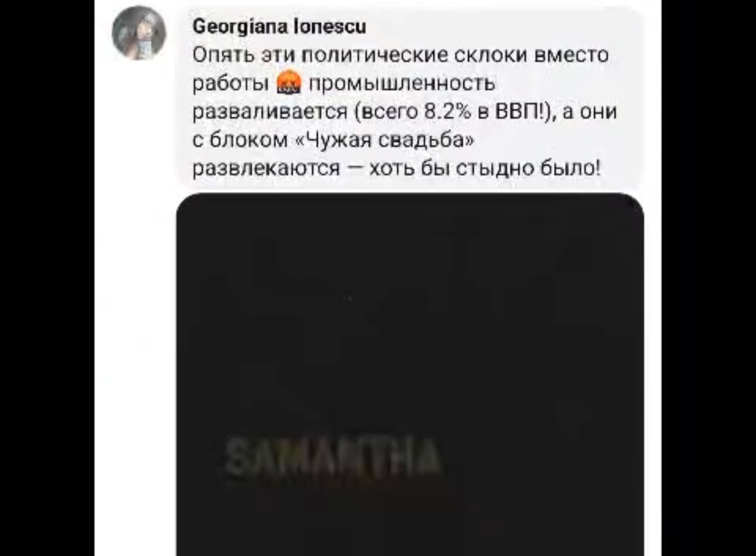Click the rounded top-right corner of image
Viewport: 756px width, 556px height.
click(632, 205)
